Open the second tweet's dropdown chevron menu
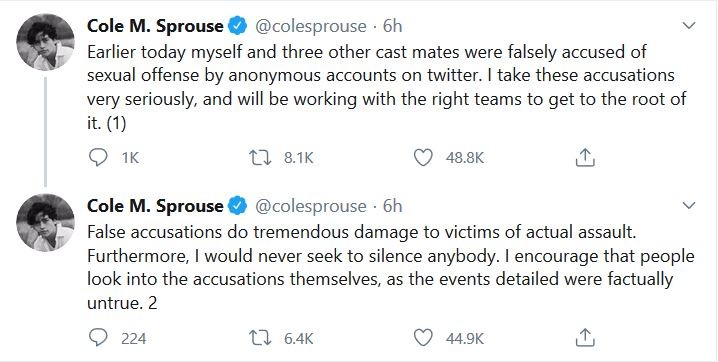The width and height of the screenshot is (718, 362). pyautogui.click(x=689, y=205)
